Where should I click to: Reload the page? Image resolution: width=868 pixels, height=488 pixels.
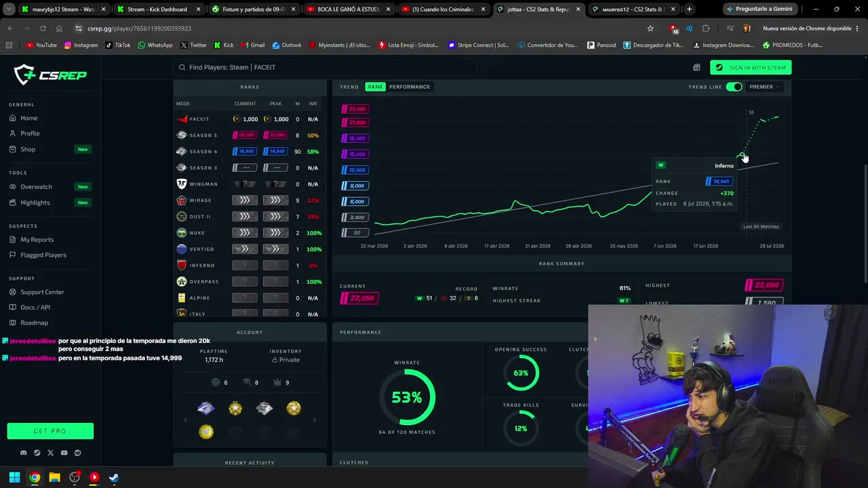pos(43,28)
